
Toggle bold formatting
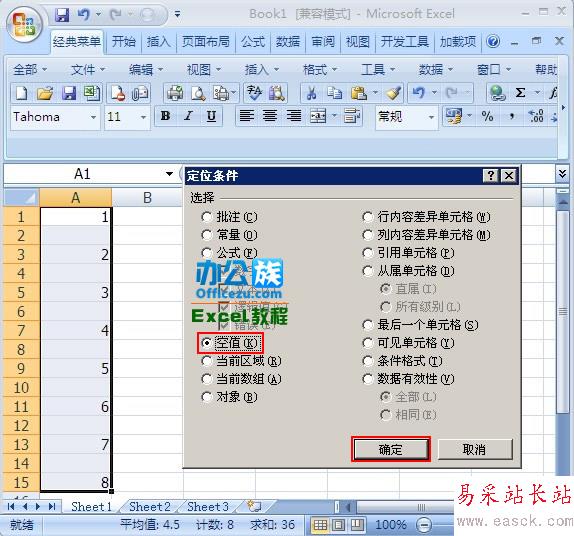(x=165, y=116)
